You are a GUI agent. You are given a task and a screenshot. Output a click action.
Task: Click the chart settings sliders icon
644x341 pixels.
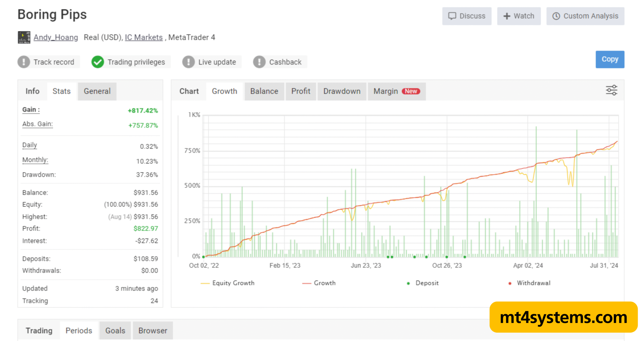pyautogui.click(x=611, y=90)
